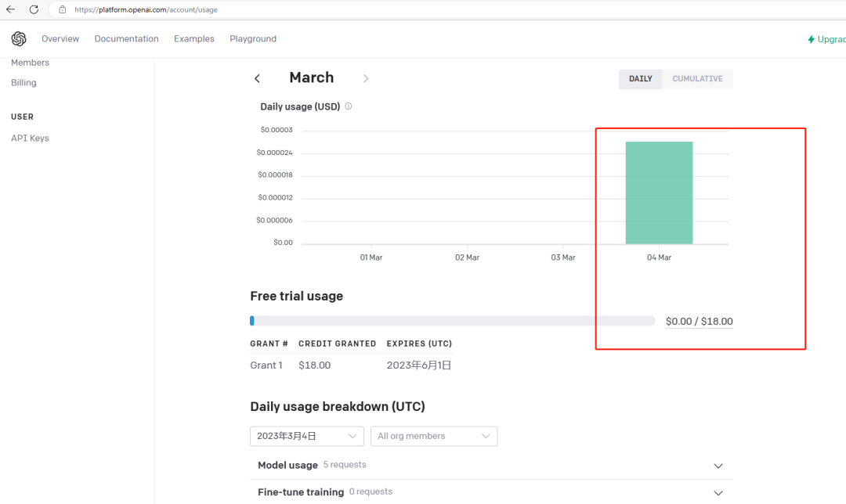Open the All org members dropdown
The image size is (846, 504).
(x=434, y=436)
